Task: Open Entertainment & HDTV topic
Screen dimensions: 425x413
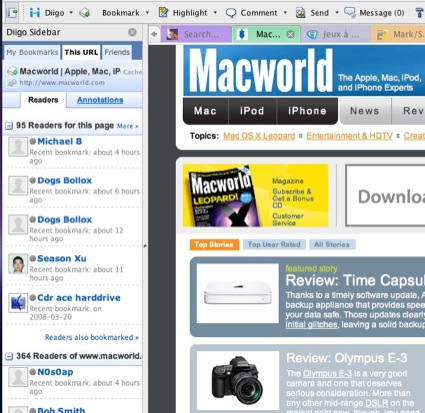Action: [x=349, y=136]
